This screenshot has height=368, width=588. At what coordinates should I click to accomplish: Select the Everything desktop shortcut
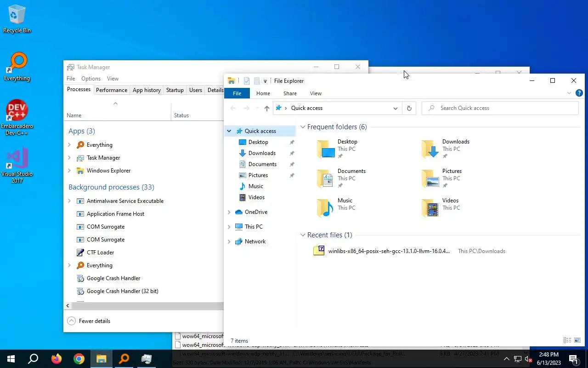pos(17,67)
